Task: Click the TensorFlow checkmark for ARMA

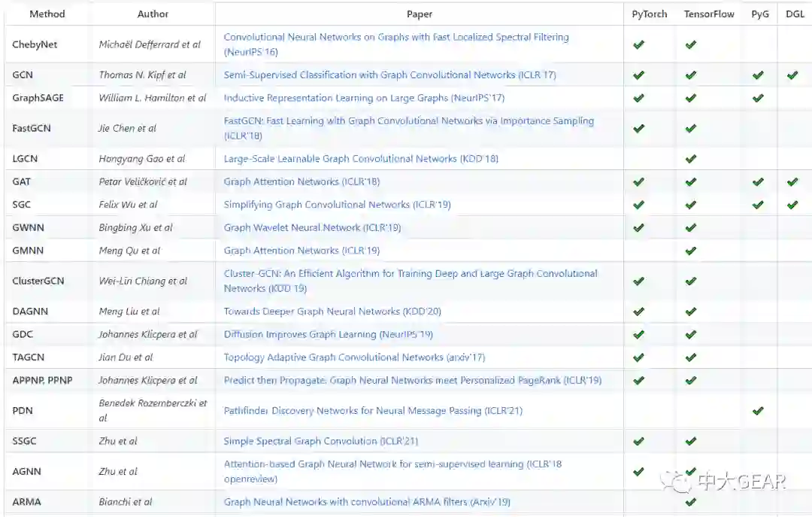Action: [691, 502]
